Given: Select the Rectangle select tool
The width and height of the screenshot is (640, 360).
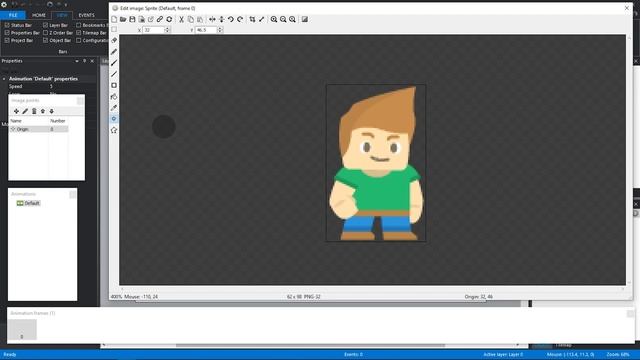Looking at the screenshot, I should coord(114,29).
